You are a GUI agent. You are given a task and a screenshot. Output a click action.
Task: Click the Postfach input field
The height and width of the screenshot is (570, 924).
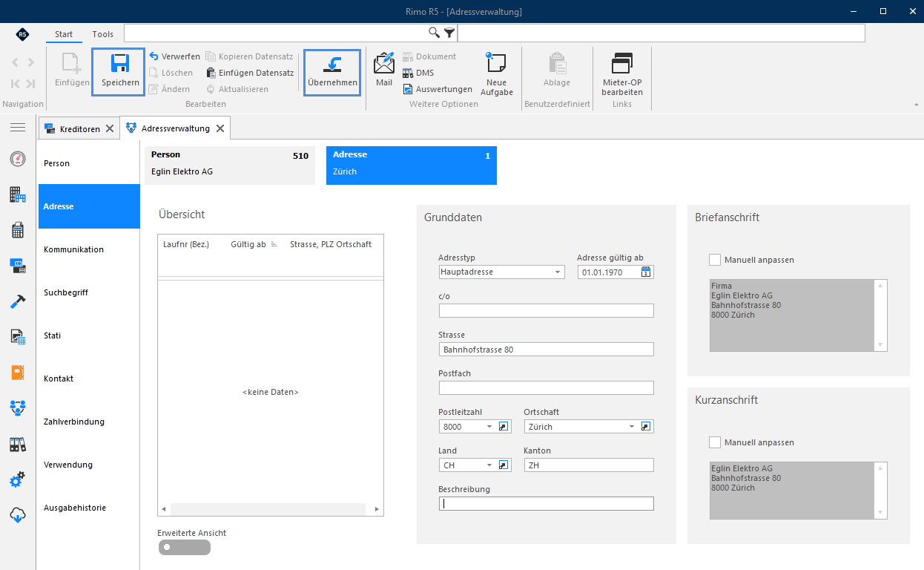click(547, 387)
